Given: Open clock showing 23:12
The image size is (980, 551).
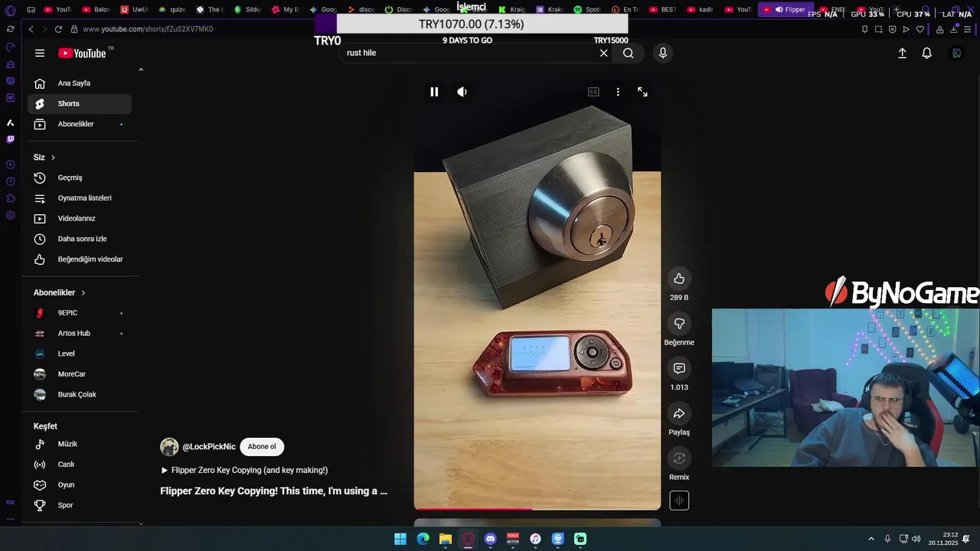Looking at the screenshot, I should point(943,539).
